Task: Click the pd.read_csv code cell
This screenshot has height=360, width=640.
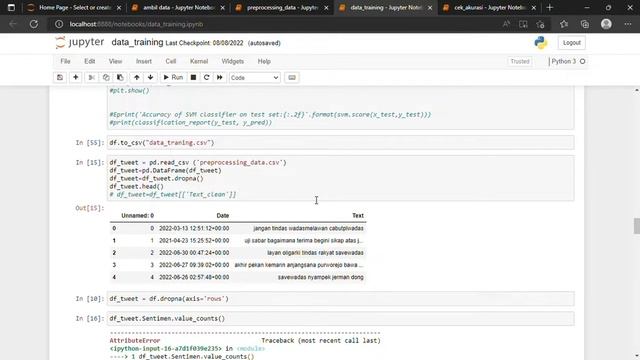Action: 340,178
